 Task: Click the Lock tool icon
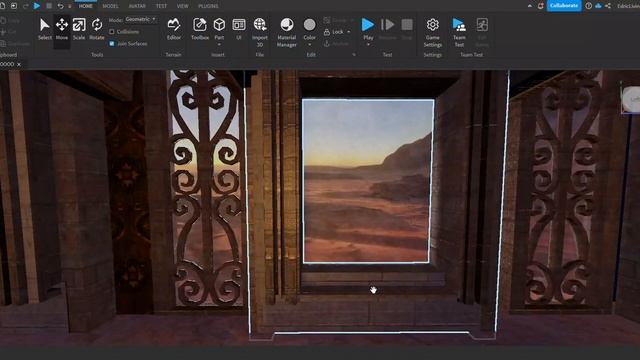(327, 32)
